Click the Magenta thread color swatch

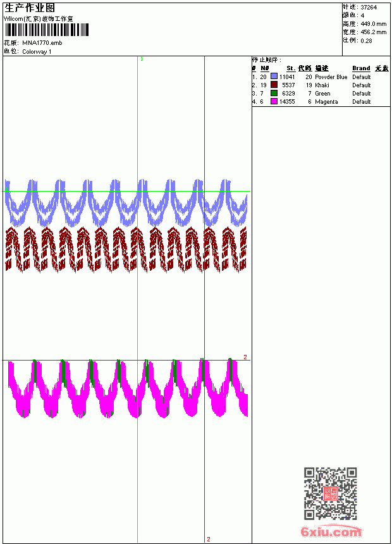[x=274, y=101]
